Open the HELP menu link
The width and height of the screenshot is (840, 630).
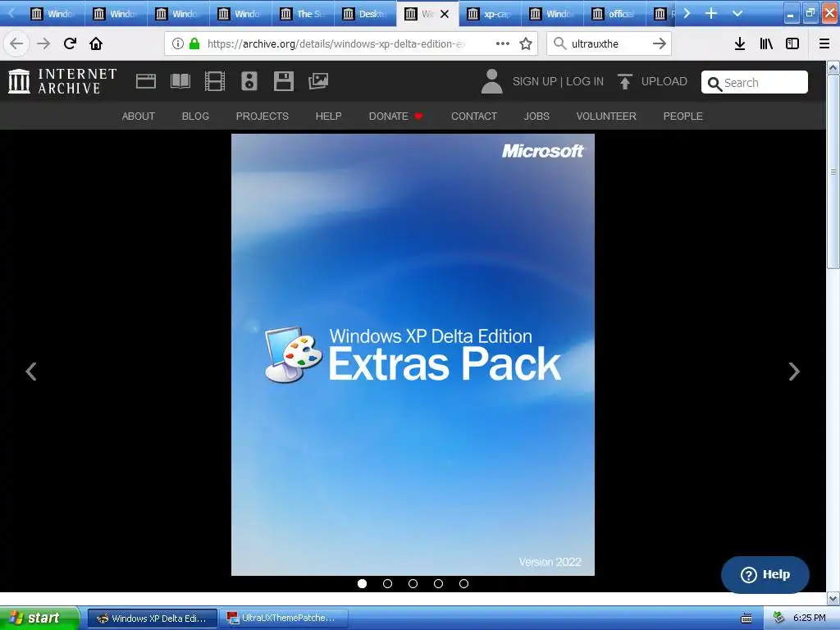(x=328, y=116)
